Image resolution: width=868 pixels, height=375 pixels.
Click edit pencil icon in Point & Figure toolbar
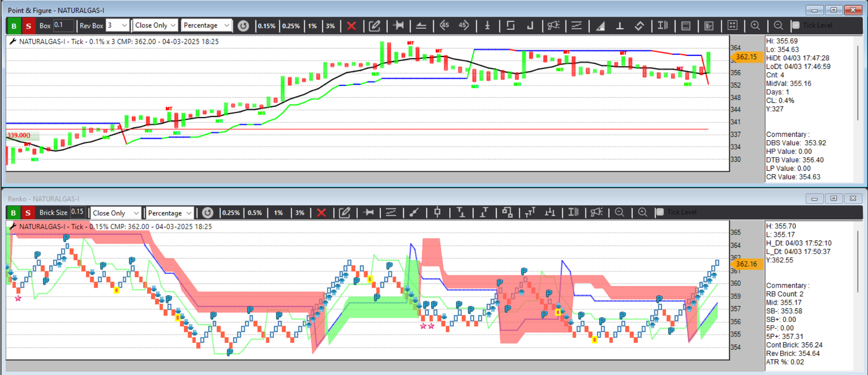tap(374, 26)
